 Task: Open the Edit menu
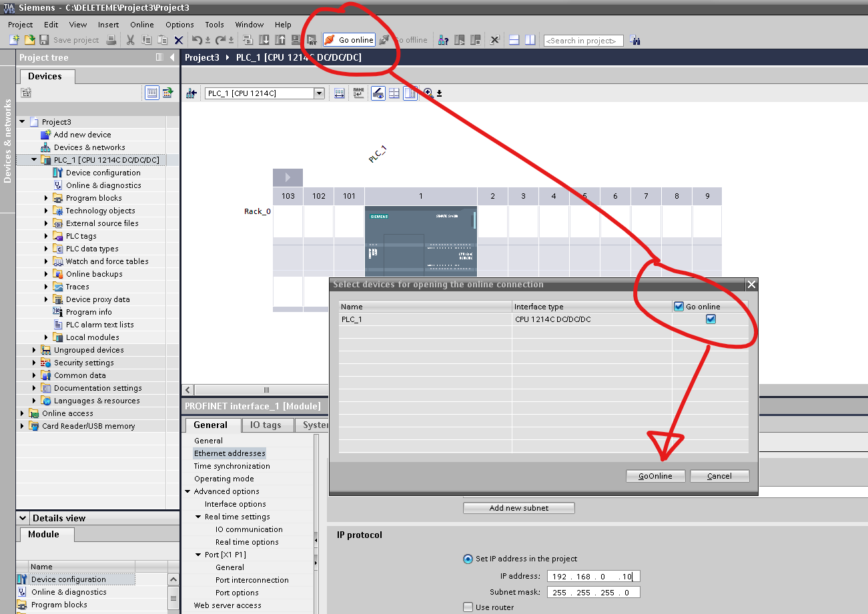51,25
